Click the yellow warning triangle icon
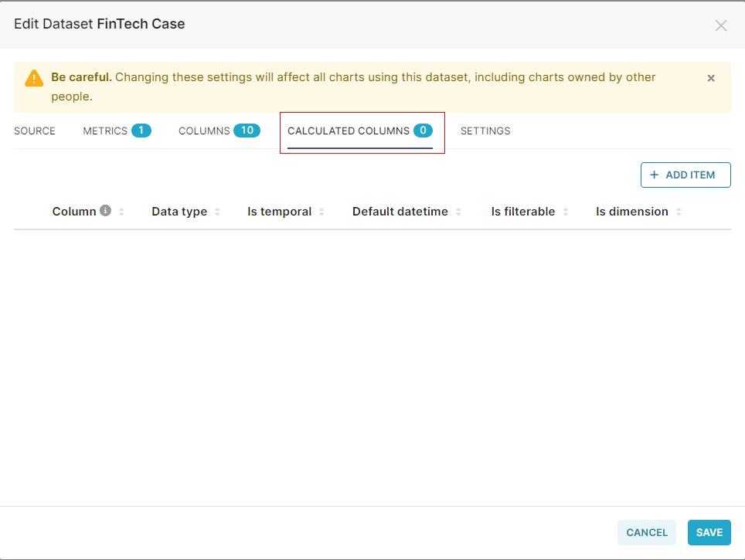This screenshot has height=560, width=745. point(34,78)
